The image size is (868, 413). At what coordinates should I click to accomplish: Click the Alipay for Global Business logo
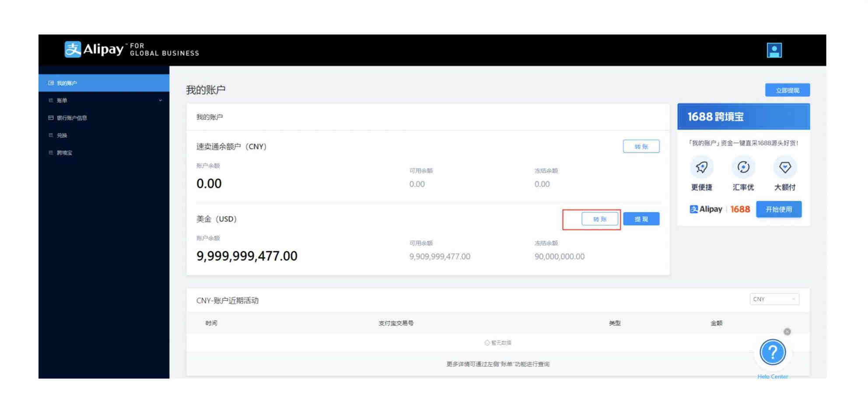pyautogui.click(x=132, y=49)
